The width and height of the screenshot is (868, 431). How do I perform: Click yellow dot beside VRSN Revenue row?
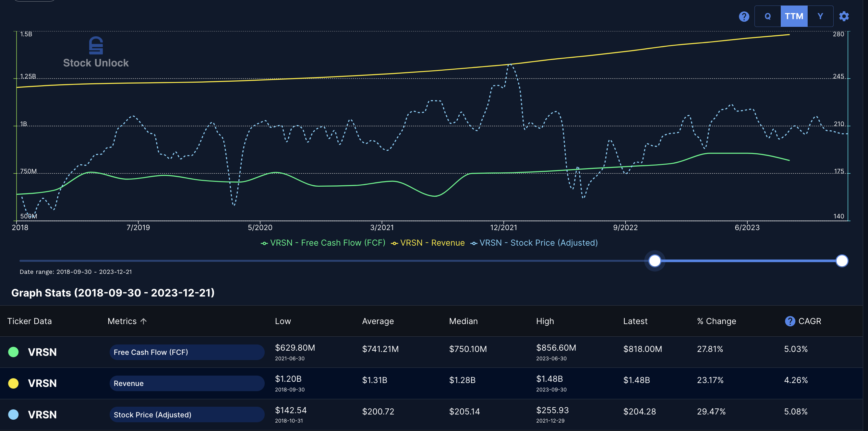[14, 383]
